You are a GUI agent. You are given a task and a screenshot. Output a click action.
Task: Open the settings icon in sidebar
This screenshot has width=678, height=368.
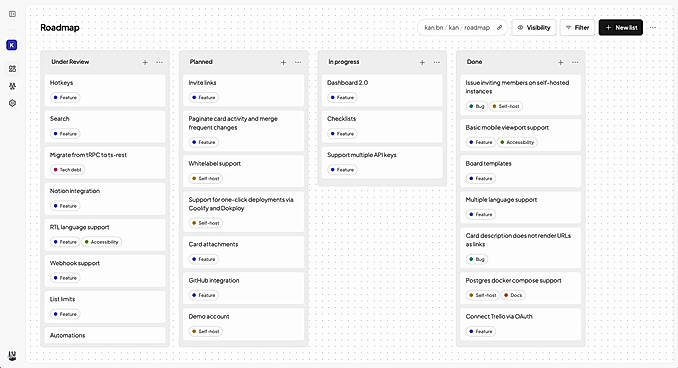click(13, 103)
